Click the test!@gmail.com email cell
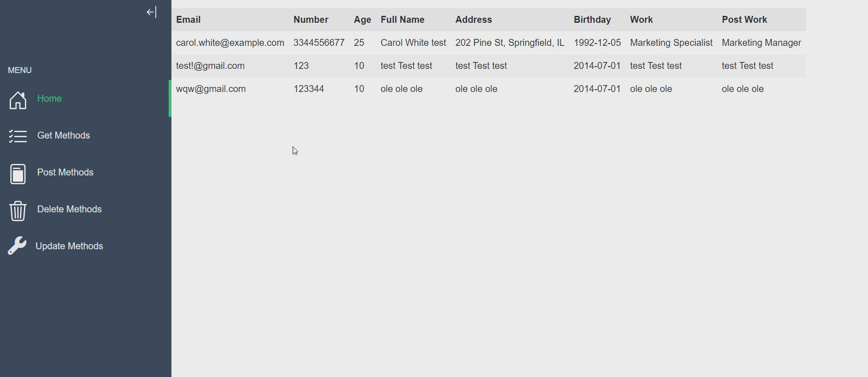This screenshot has width=868, height=377. pos(210,66)
